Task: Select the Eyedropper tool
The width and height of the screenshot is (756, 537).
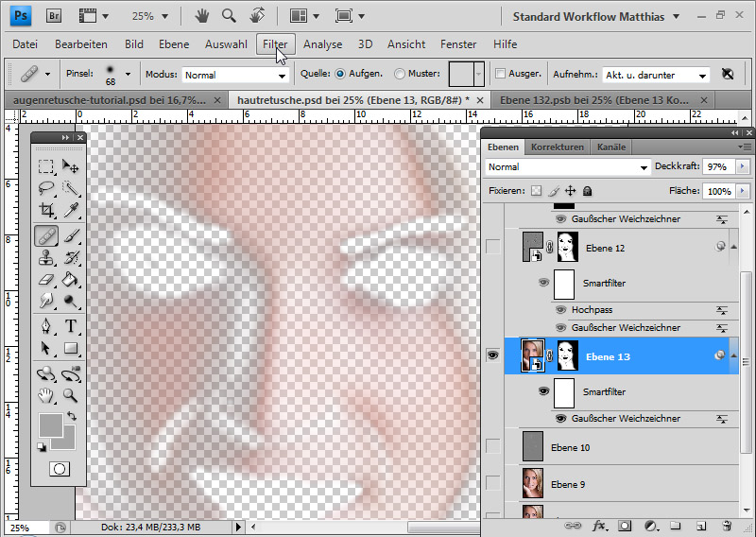Action: click(x=70, y=209)
